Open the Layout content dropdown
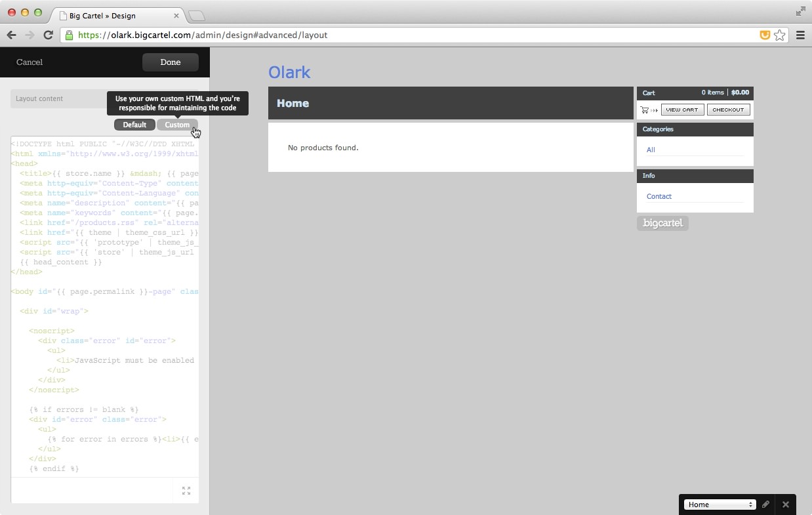Screen dimensions: 812x515 pos(59,98)
